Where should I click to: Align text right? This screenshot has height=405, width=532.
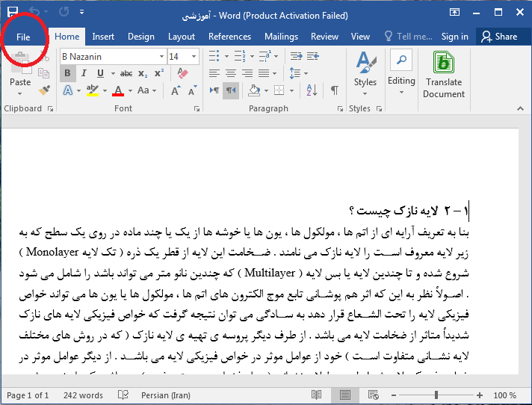(x=247, y=73)
